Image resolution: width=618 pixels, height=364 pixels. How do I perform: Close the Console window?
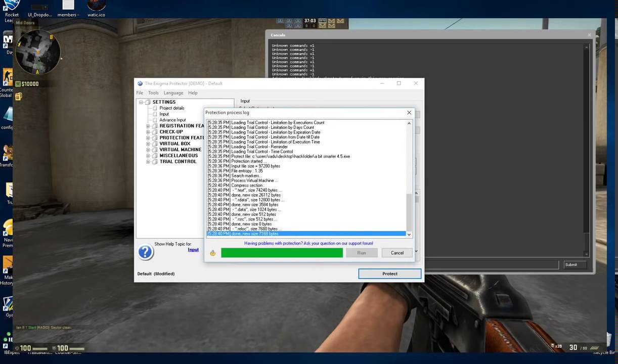point(589,35)
